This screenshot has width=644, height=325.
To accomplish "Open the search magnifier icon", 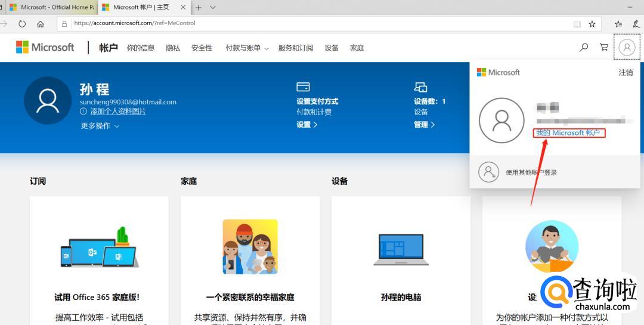I will (x=584, y=47).
